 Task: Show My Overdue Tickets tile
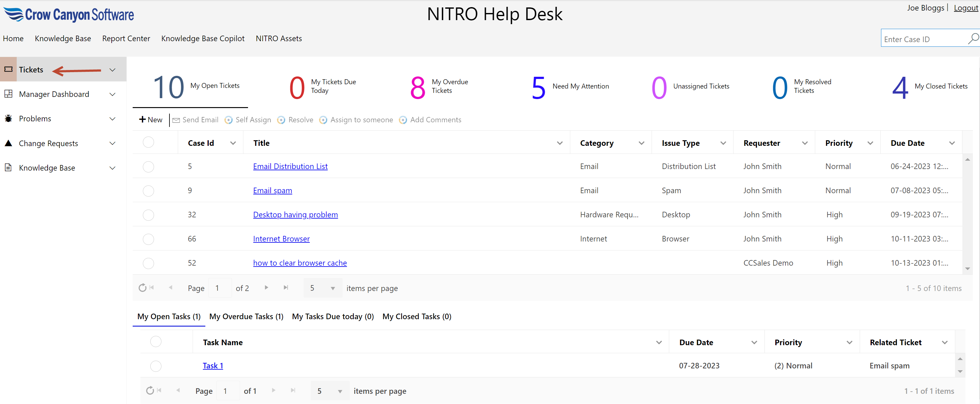pos(439,87)
